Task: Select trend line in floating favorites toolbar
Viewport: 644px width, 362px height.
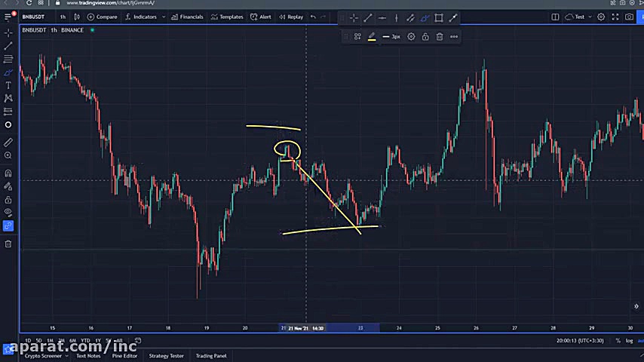Action: [368, 18]
